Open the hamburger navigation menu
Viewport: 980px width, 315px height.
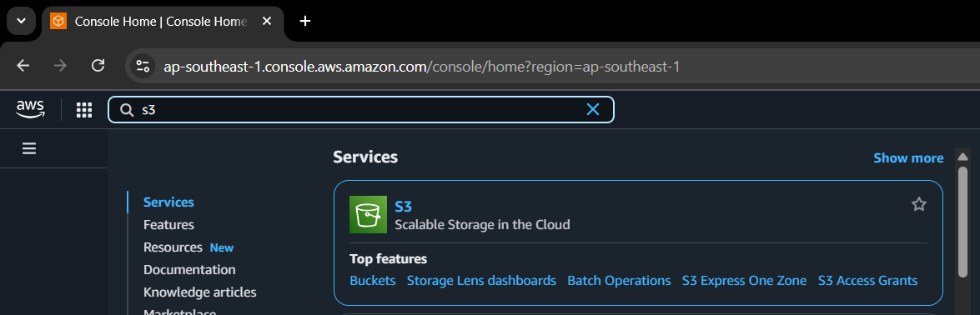[28, 148]
